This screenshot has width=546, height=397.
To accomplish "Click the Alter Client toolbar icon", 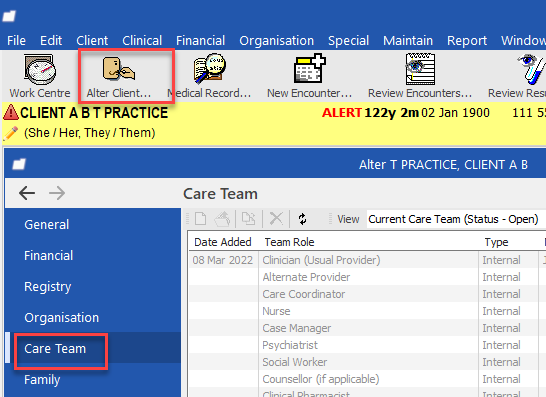I will [x=118, y=76].
